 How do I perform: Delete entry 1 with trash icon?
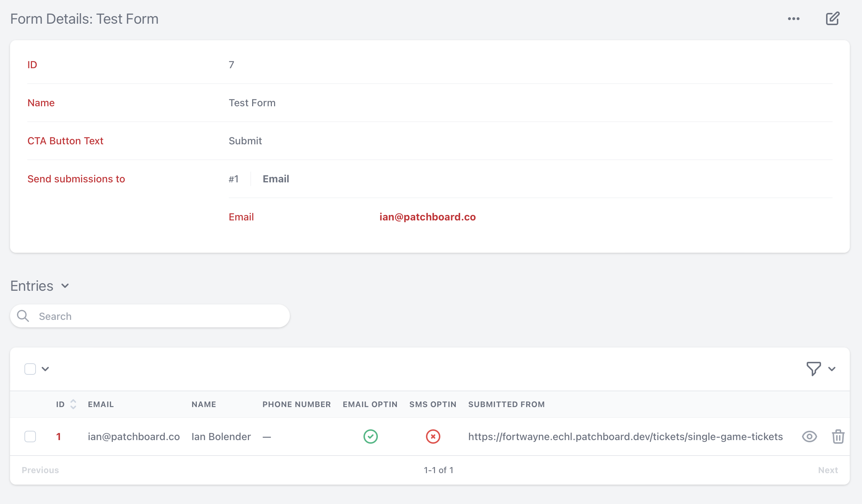[x=838, y=437]
